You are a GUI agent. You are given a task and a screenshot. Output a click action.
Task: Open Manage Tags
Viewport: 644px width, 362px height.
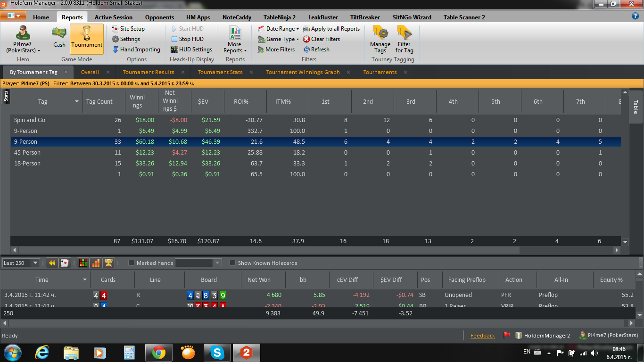tap(380, 39)
